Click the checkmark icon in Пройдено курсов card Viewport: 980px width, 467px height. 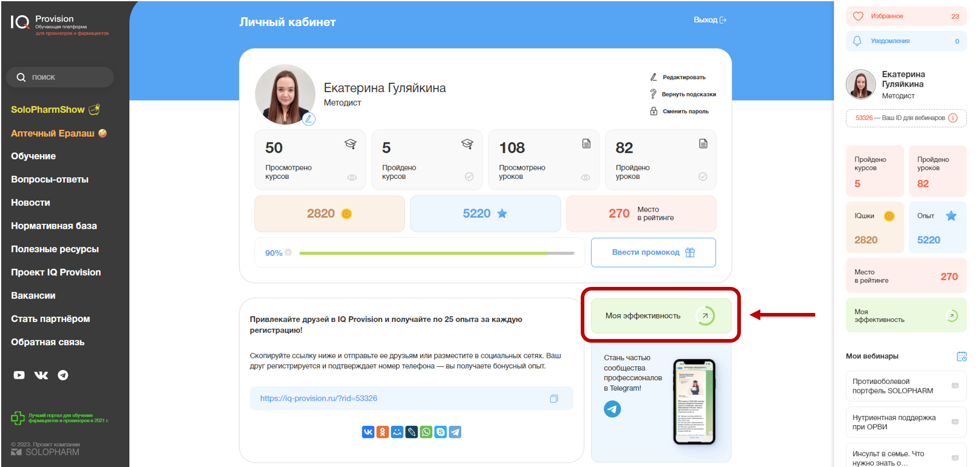[469, 176]
